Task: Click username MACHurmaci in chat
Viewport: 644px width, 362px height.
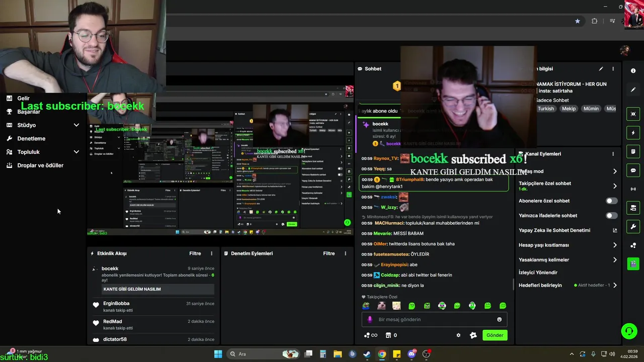Action: click(389, 223)
